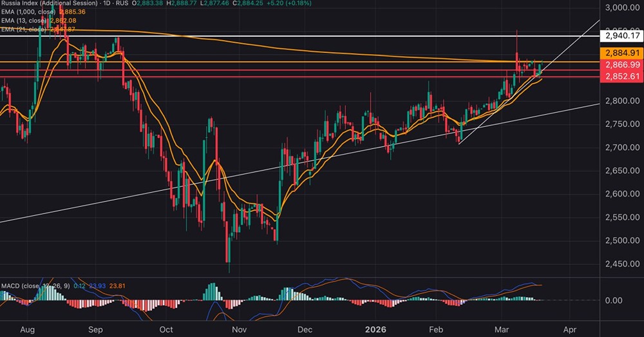
Task: Click "2,700.00" on the price axis
Action: (x=623, y=147)
